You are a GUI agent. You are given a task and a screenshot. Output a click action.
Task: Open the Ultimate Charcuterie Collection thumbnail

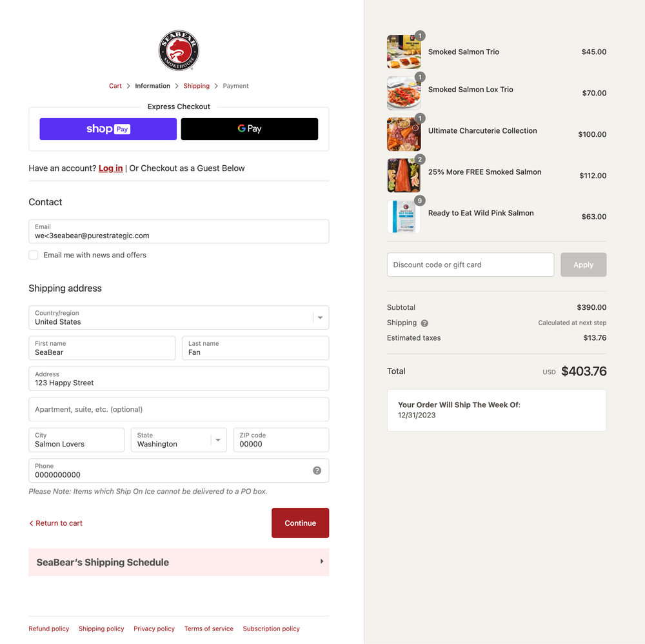(x=404, y=134)
